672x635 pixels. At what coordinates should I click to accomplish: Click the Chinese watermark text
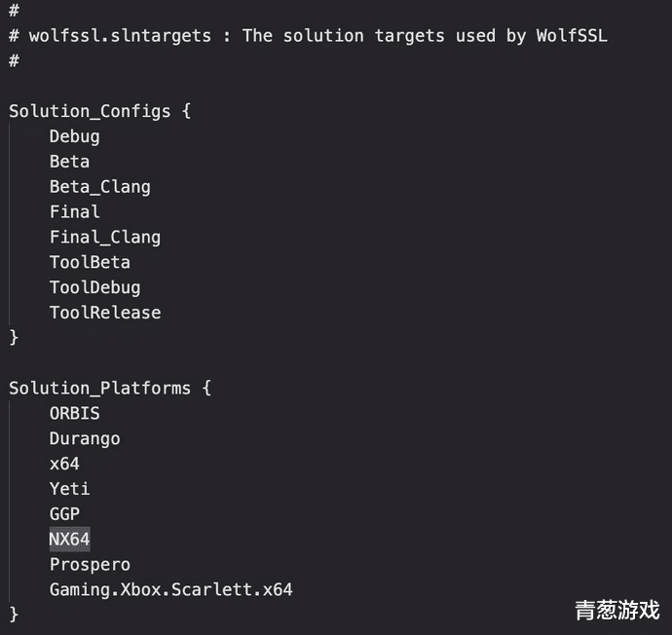(x=617, y=610)
